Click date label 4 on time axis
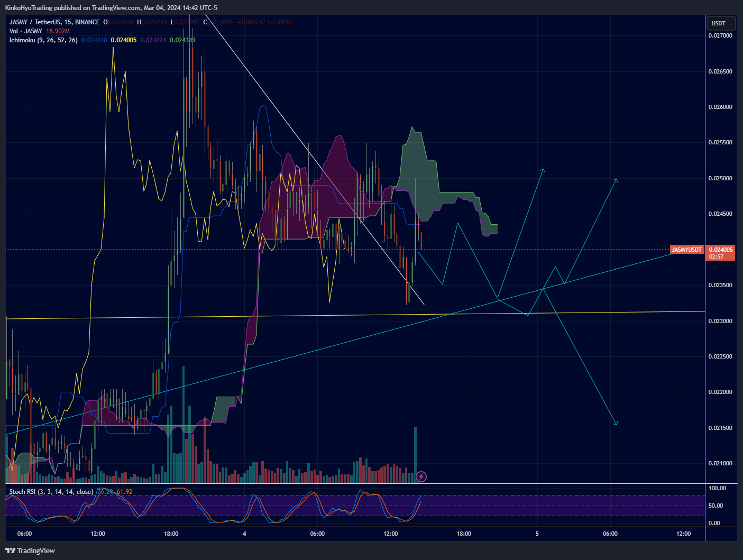The image size is (743, 560). [x=244, y=534]
